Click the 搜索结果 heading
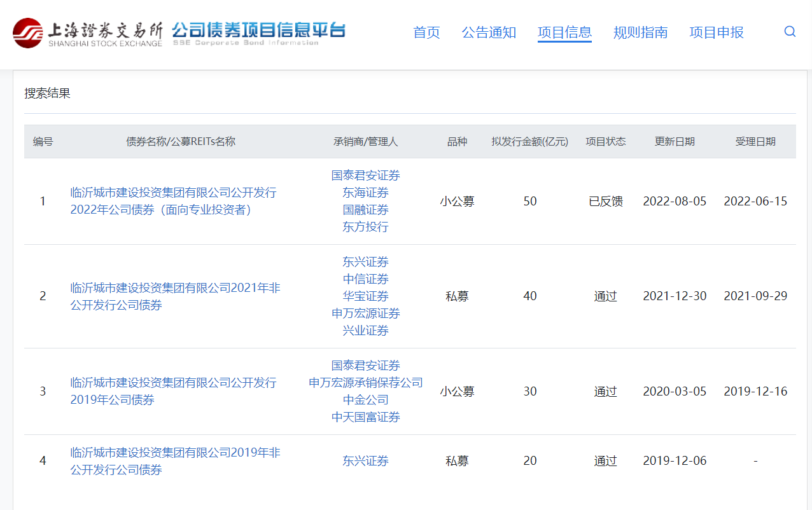Screen dimensions: 812x510 click(x=47, y=94)
